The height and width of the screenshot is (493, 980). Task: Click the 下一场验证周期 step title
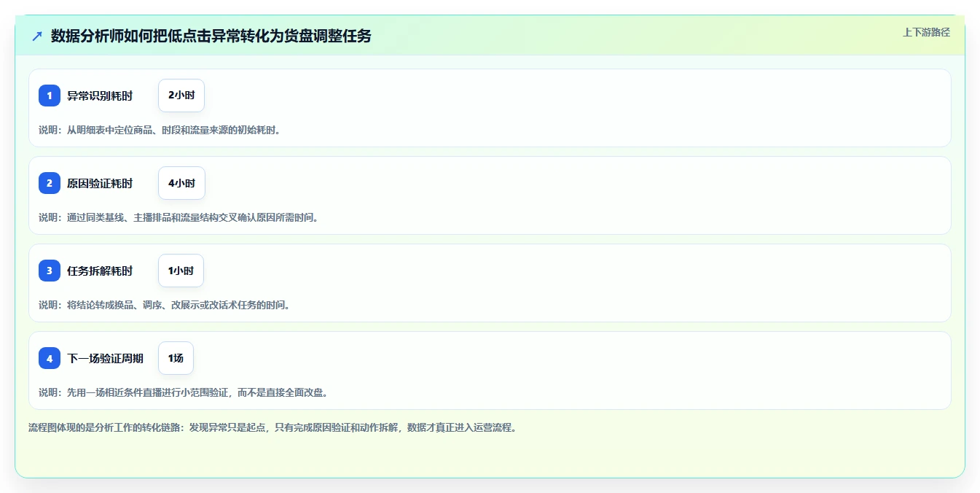coord(105,358)
